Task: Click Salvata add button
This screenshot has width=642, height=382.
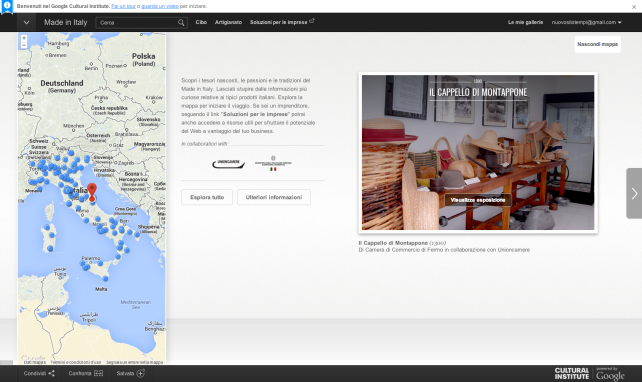Action: click(130, 373)
